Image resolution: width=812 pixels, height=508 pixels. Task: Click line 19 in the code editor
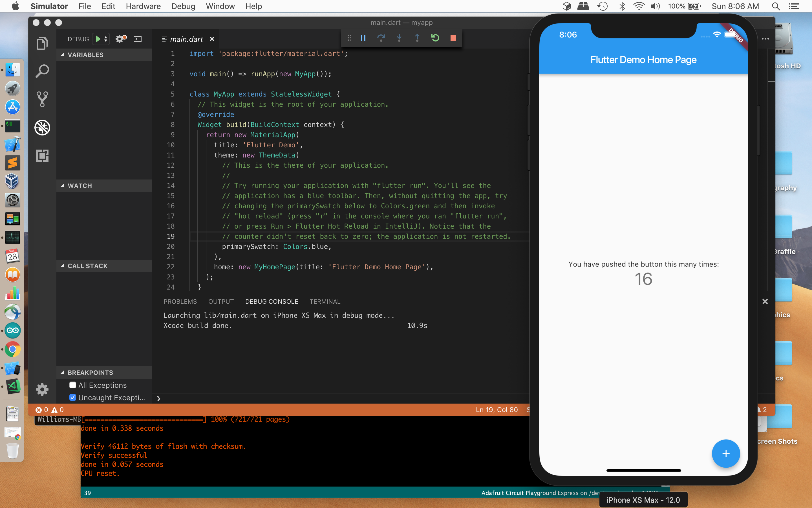[x=359, y=237]
